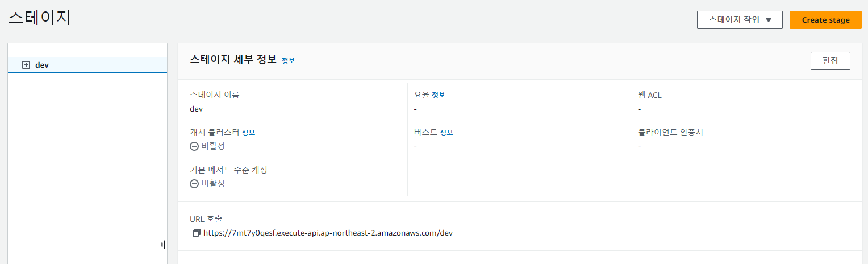The image size is (868, 264).
Task: Open the 스테이지 작업 dropdown menu
Action: point(740,20)
